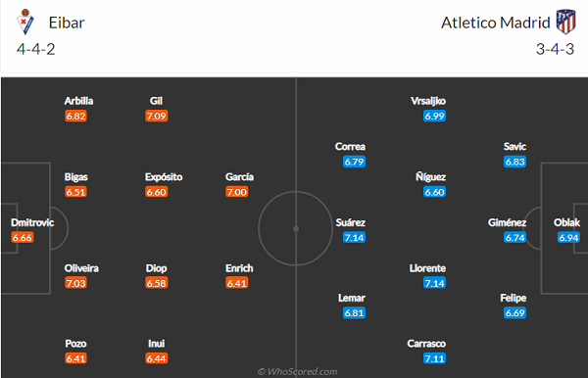Click player name Giménez
This screenshot has height=378, width=588.
click(x=507, y=222)
